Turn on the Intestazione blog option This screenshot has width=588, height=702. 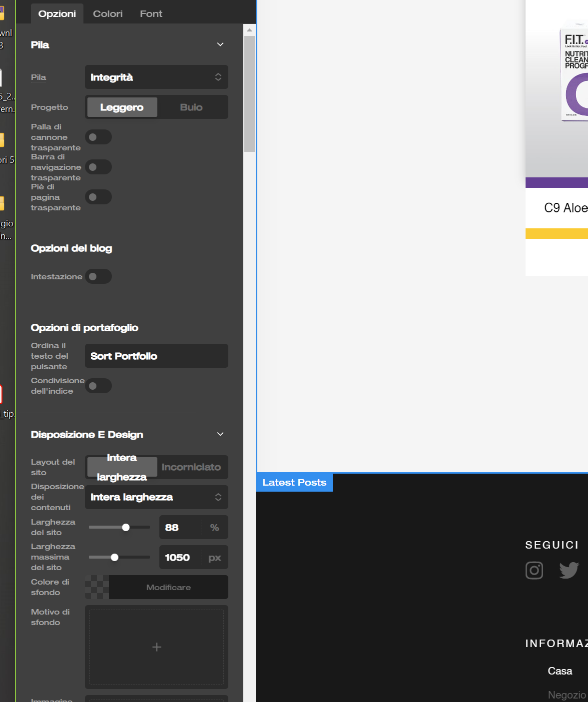[x=98, y=276]
